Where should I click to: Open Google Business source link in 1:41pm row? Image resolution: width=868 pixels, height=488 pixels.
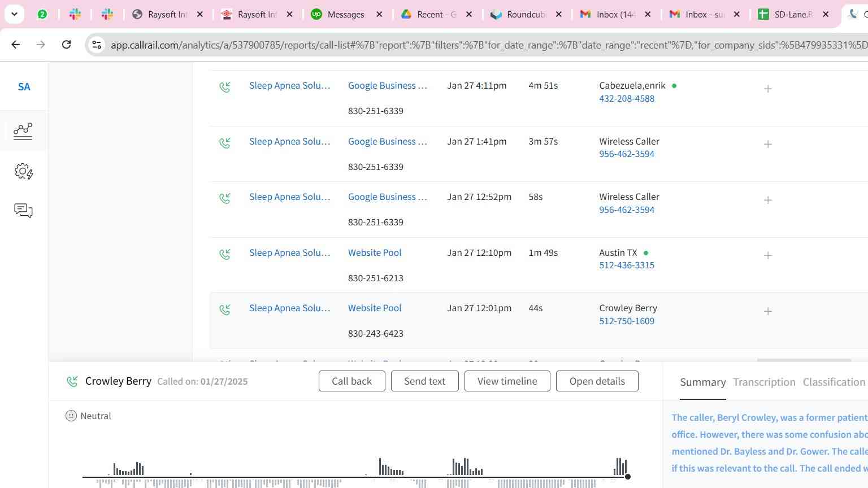(387, 141)
